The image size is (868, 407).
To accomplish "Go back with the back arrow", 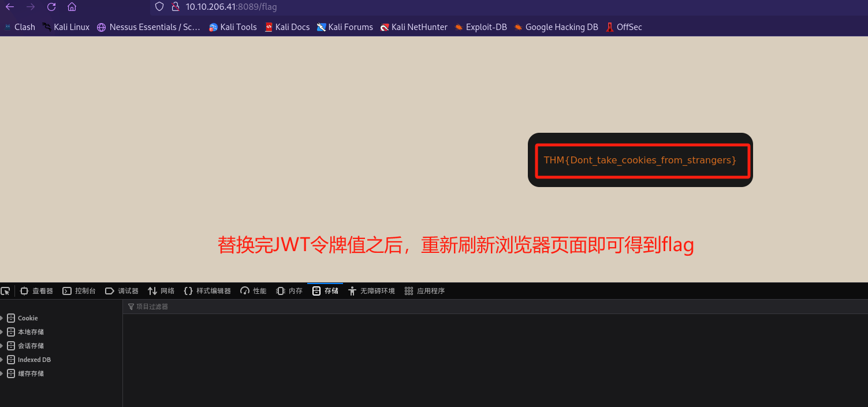I will (x=10, y=7).
